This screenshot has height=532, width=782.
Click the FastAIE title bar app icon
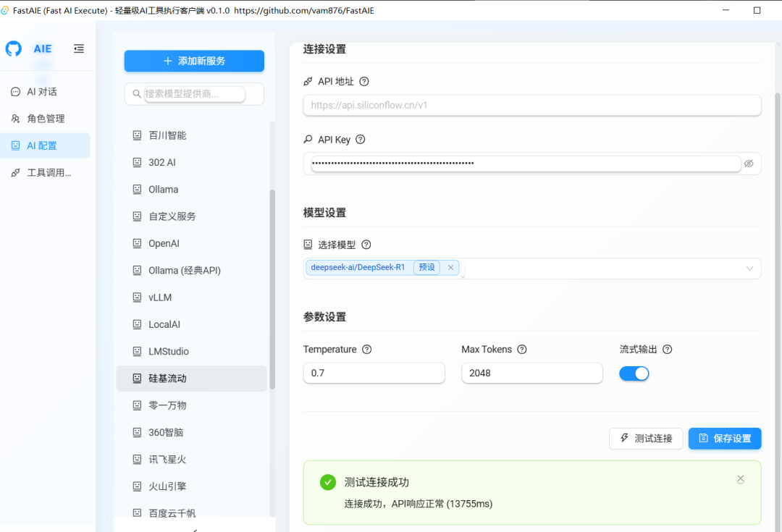5,10
